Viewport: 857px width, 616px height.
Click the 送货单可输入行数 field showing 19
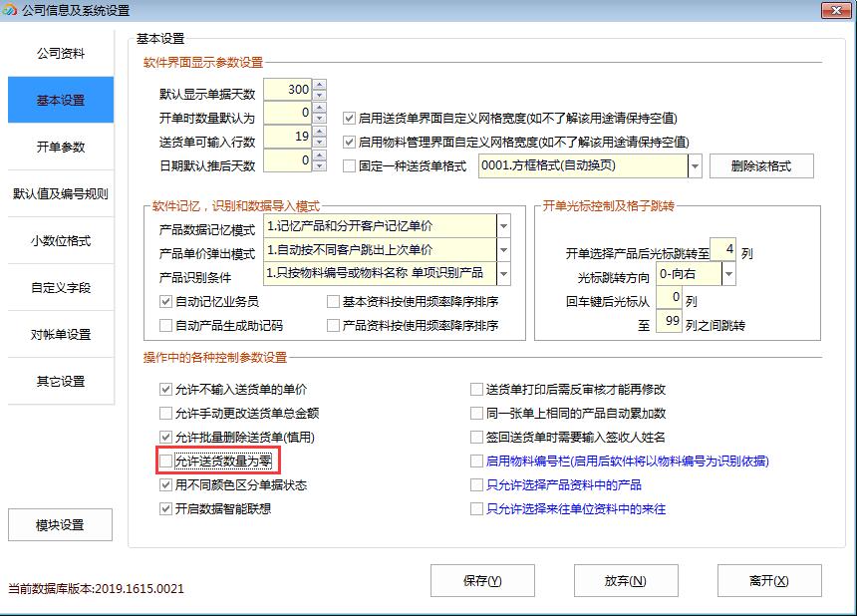tap(288, 138)
